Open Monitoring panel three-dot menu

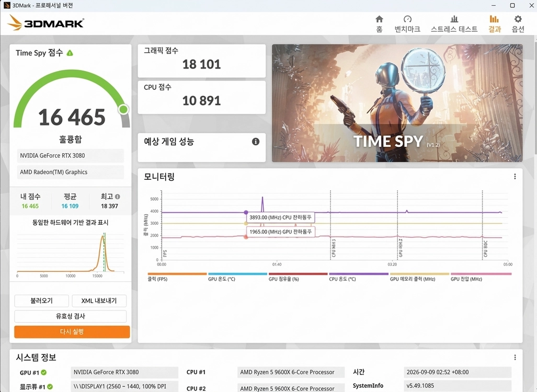(515, 177)
